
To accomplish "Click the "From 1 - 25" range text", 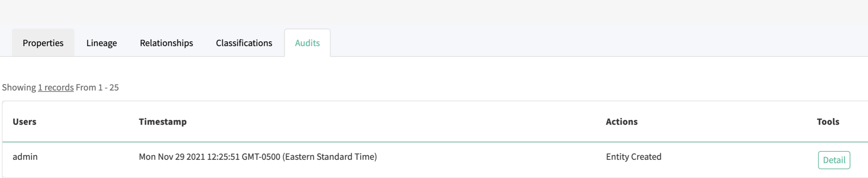I will [97, 87].
